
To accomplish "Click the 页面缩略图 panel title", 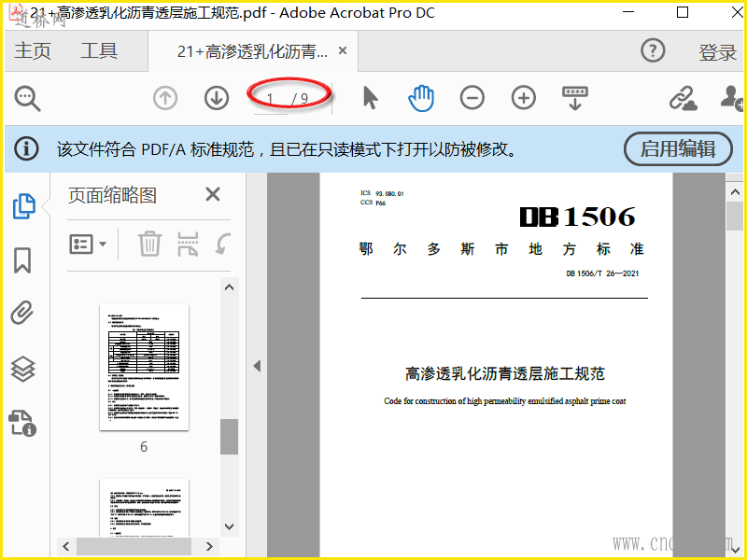I will coord(112,195).
